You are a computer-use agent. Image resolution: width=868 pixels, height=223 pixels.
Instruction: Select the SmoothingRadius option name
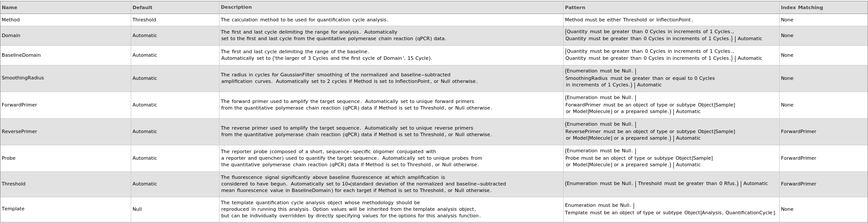point(23,78)
